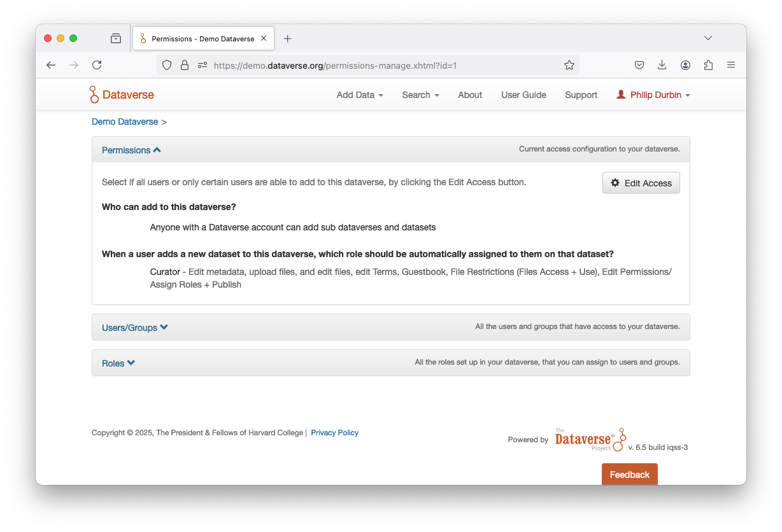This screenshot has height=532, width=782.
Task: Open the Firefox downloads panel
Action: click(662, 65)
